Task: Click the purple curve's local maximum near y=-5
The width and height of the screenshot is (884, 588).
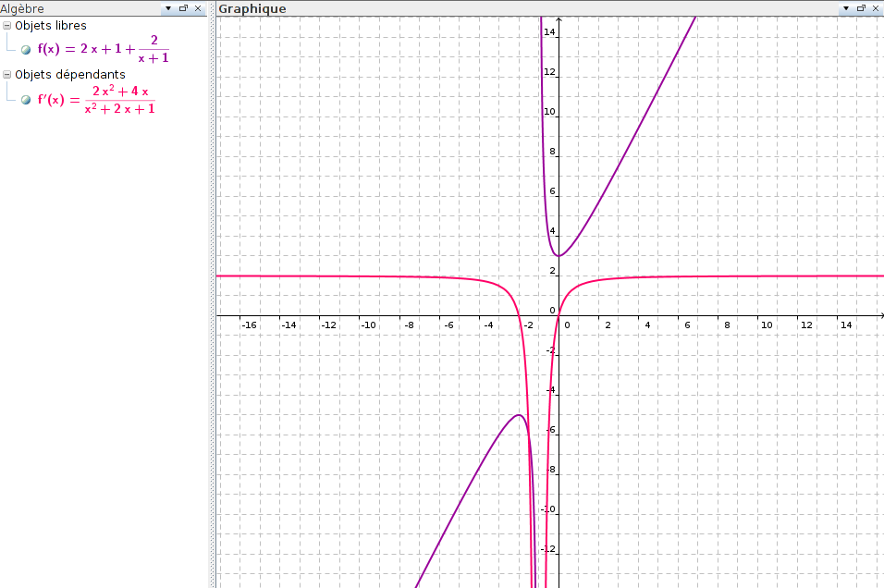Action: 520,415
